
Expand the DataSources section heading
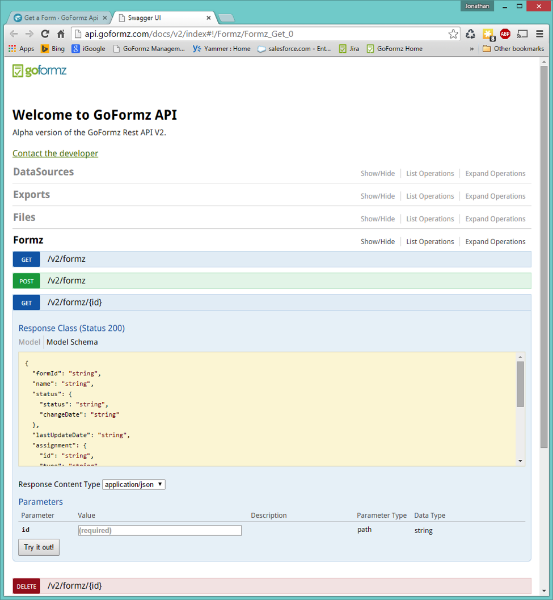pos(43,172)
